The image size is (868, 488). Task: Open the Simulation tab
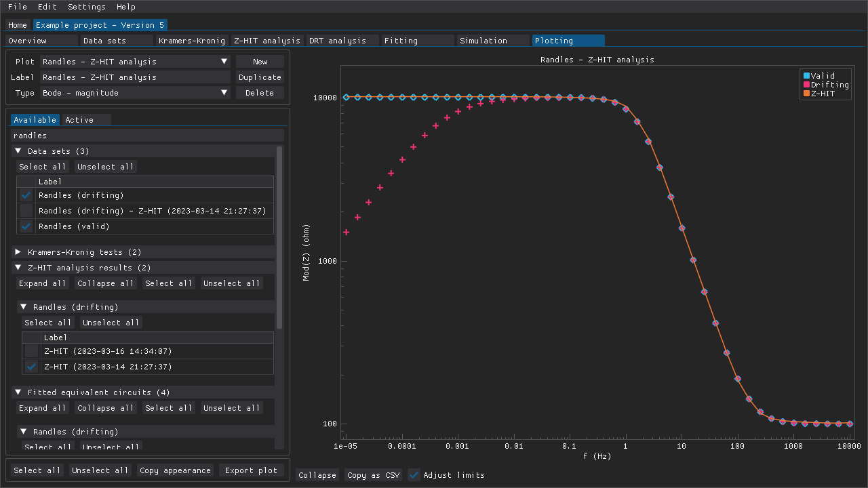point(493,41)
